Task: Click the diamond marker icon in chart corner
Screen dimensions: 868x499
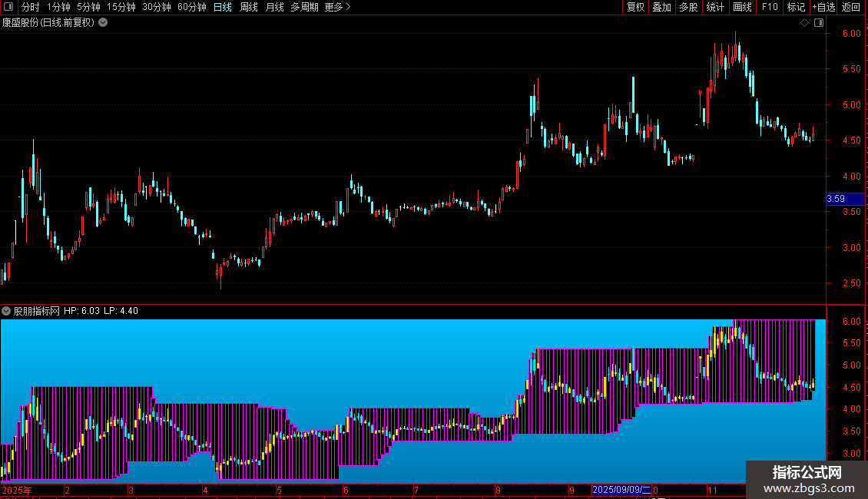Action: click(805, 23)
